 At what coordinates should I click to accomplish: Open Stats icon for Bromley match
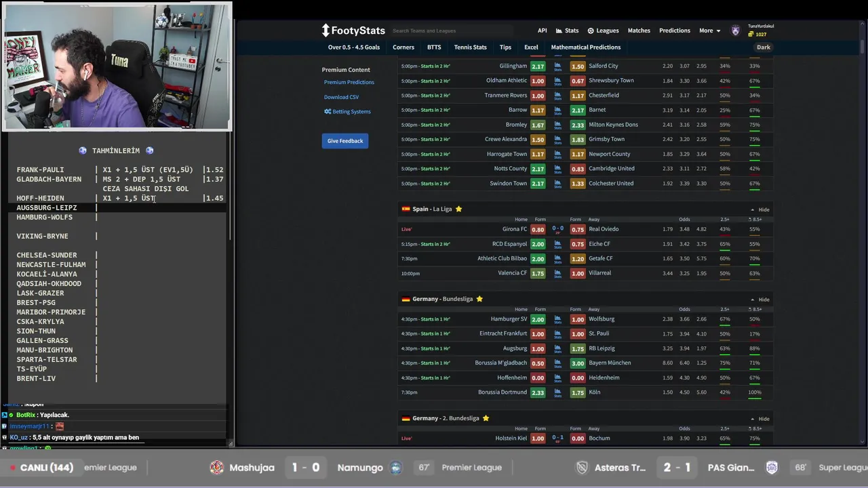point(557,125)
